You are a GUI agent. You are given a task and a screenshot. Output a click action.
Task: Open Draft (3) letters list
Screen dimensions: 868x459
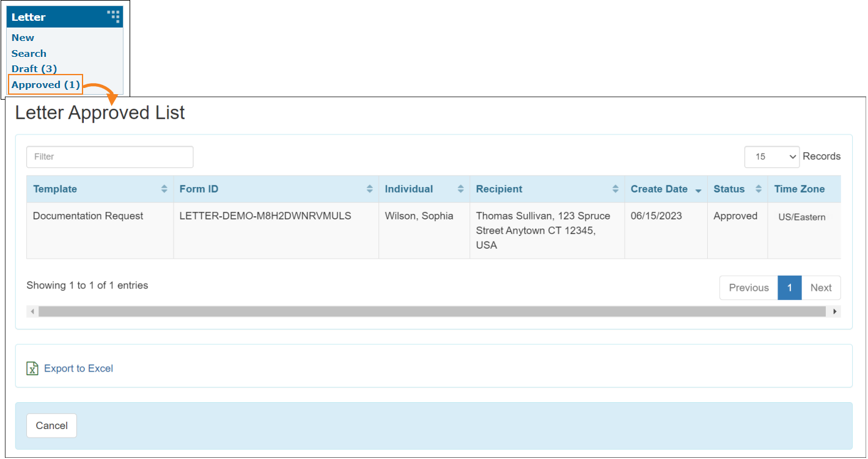pyautogui.click(x=34, y=69)
